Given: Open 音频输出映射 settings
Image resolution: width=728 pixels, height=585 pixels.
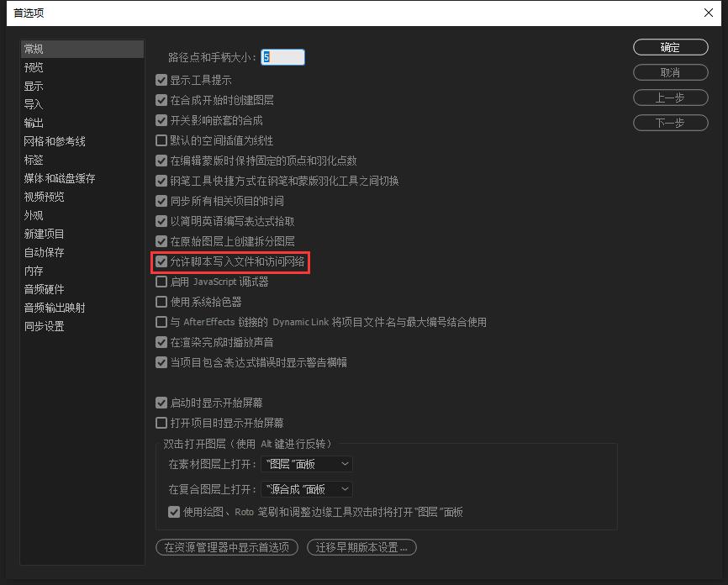Looking at the screenshot, I should coord(55,308).
